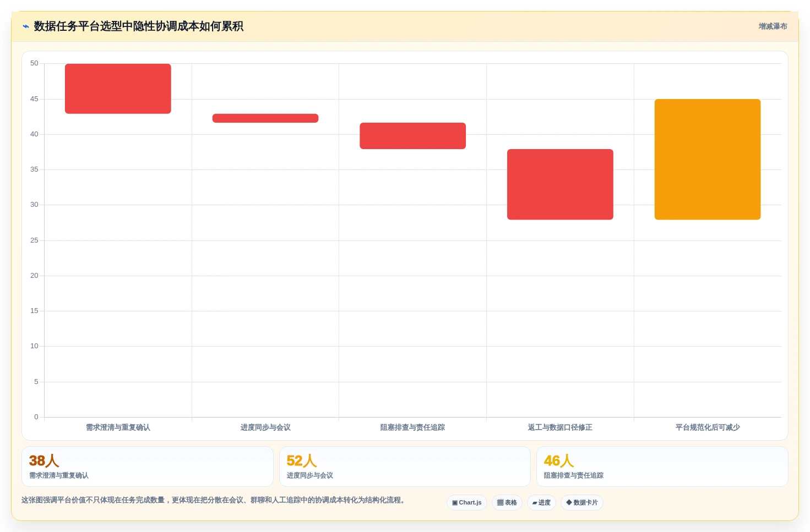Open the 46人 stat card

662,467
